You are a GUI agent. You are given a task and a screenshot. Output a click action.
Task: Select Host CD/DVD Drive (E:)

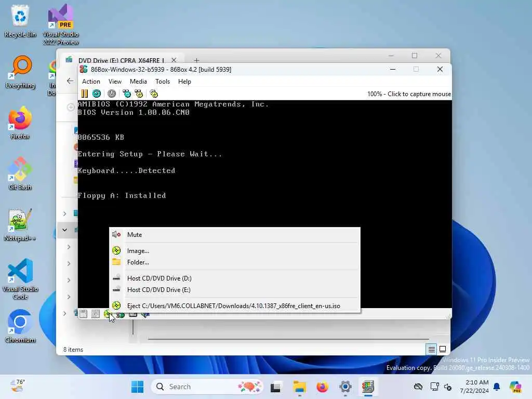235,290
